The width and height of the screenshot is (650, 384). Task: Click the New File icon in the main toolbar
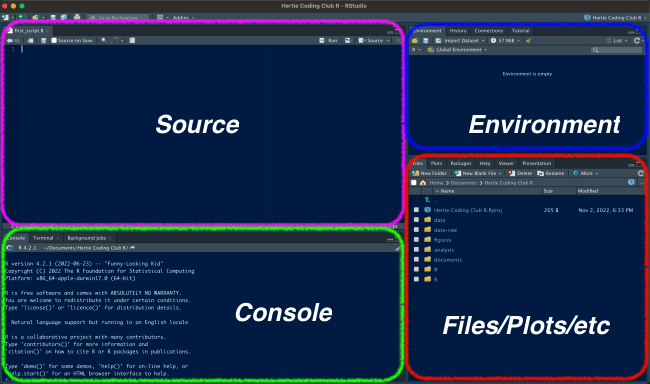(5, 17)
